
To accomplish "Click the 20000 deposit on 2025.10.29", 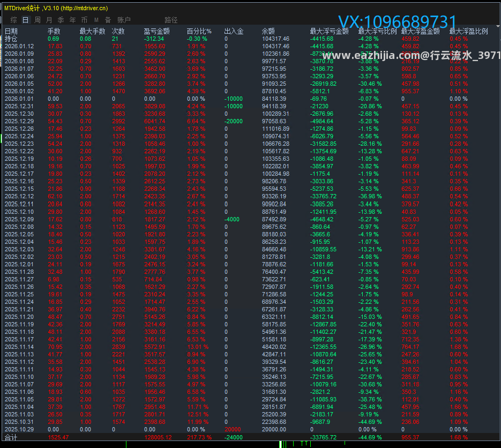I will (x=233, y=429).
